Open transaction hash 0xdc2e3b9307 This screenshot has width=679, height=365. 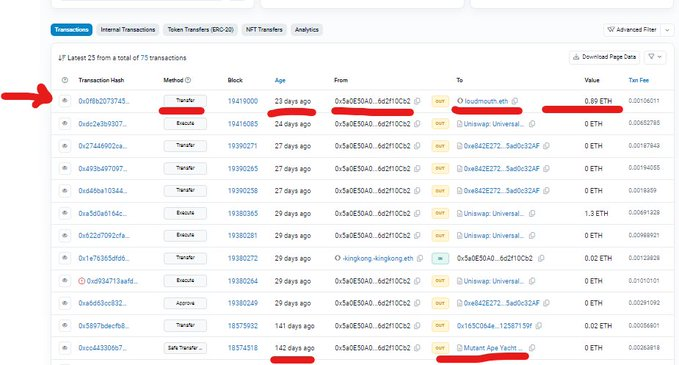(x=103, y=124)
